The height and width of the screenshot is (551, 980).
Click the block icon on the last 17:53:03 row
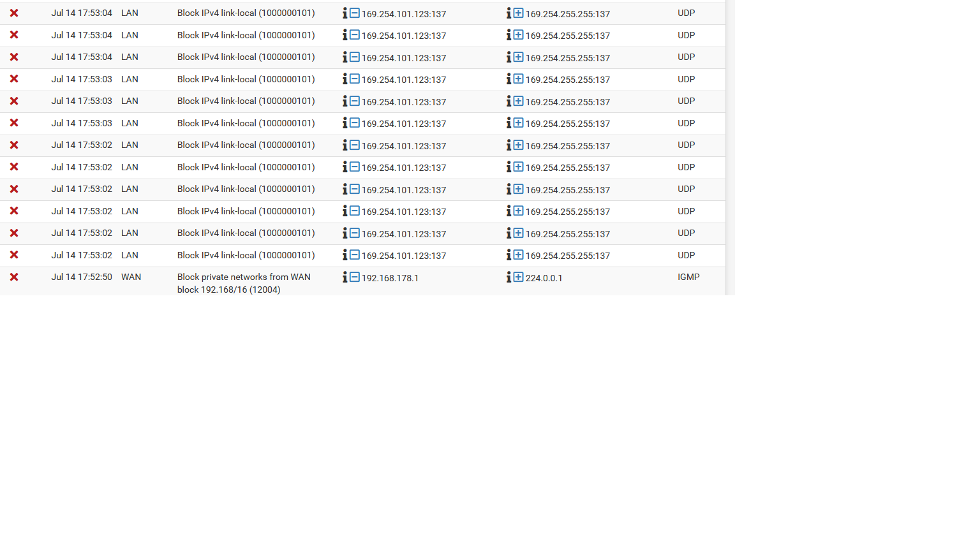coord(14,123)
